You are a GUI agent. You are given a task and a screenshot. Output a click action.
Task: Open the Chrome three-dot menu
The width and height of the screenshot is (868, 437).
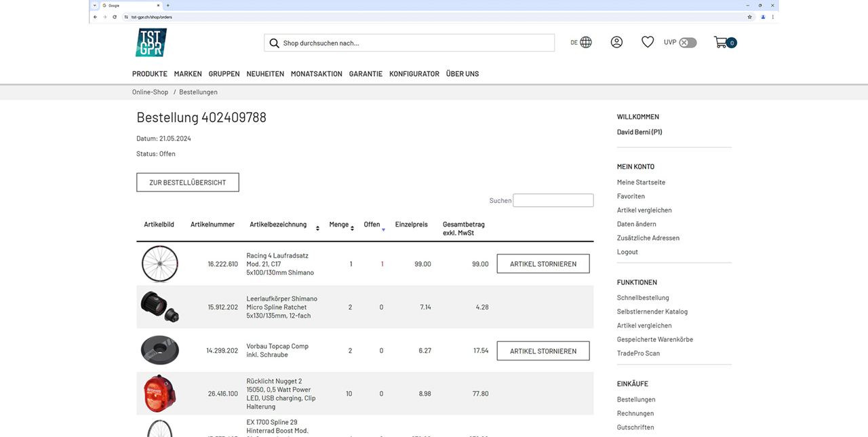773,17
